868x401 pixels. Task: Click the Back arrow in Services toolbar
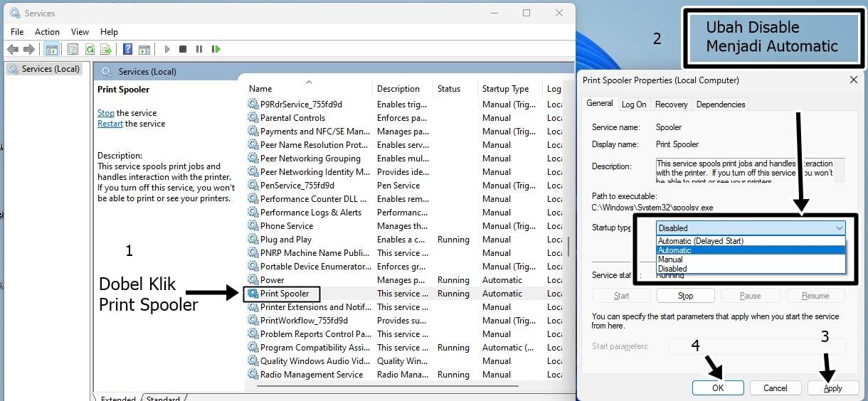(12, 49)
